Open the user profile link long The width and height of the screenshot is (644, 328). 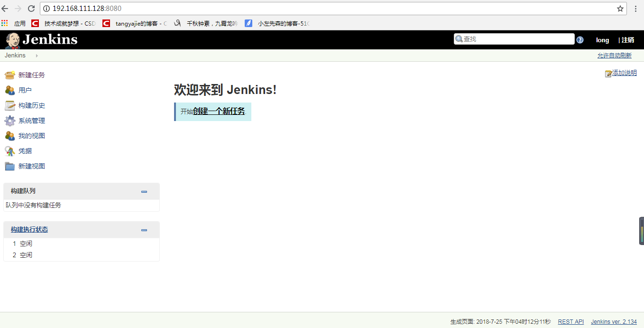pos(603,40)
